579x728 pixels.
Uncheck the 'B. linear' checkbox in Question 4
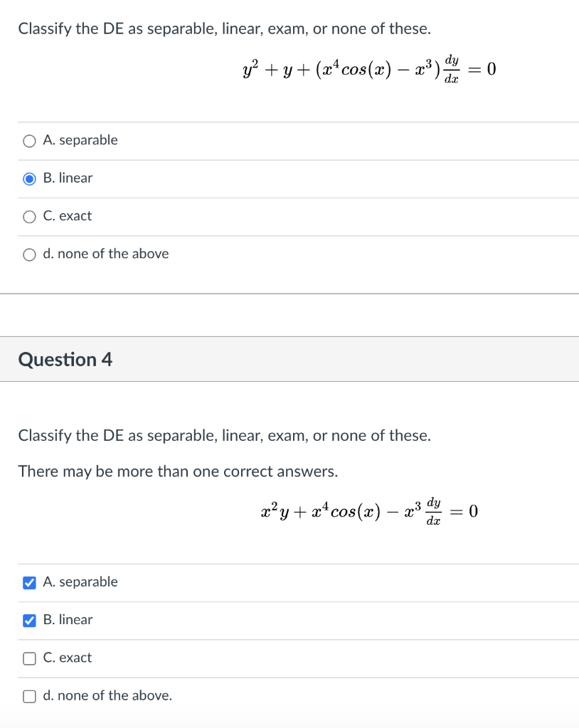pyautogui.click(x=29, y=620)
